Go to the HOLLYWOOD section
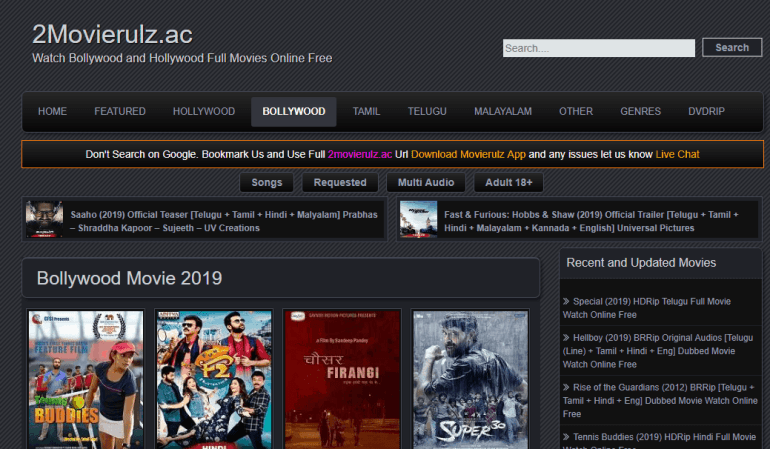 [x=203, y=111]
